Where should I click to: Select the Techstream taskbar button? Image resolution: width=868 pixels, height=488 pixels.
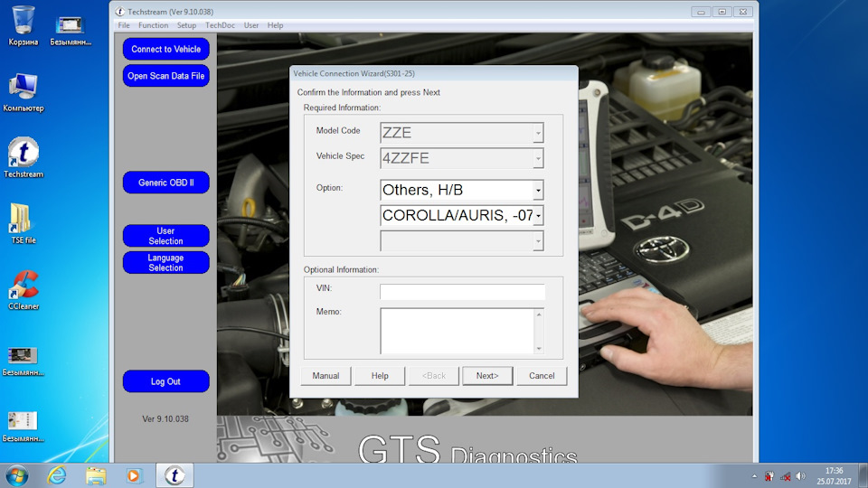tap(175, 476)
